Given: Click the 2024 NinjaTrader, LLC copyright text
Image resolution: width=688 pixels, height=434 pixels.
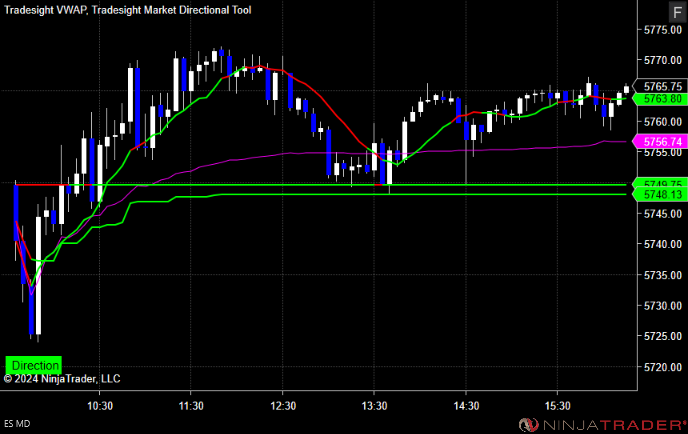Looking at the screenshot, I should (62, 379).
